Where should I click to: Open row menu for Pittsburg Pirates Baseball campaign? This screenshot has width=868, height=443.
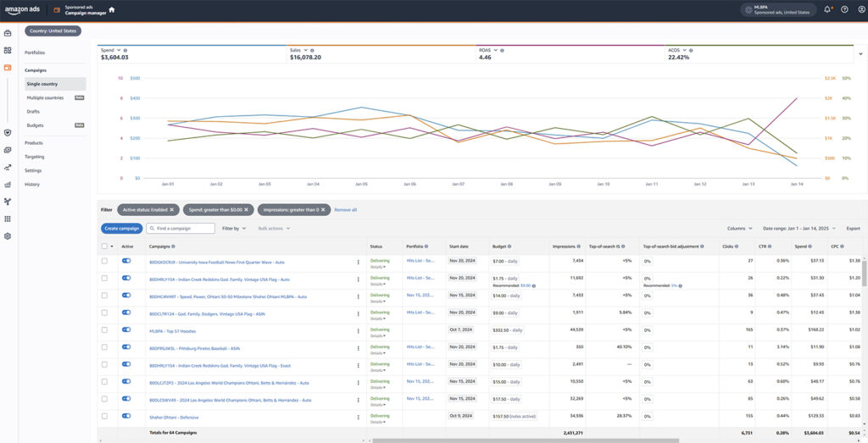coord(359,348)
